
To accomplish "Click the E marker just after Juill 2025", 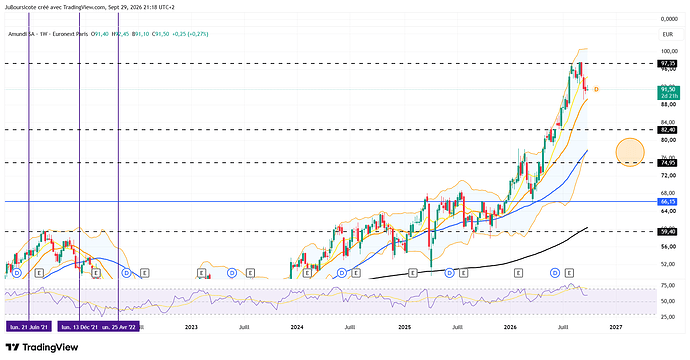I will pyautogui.click(x=463, y=273).
